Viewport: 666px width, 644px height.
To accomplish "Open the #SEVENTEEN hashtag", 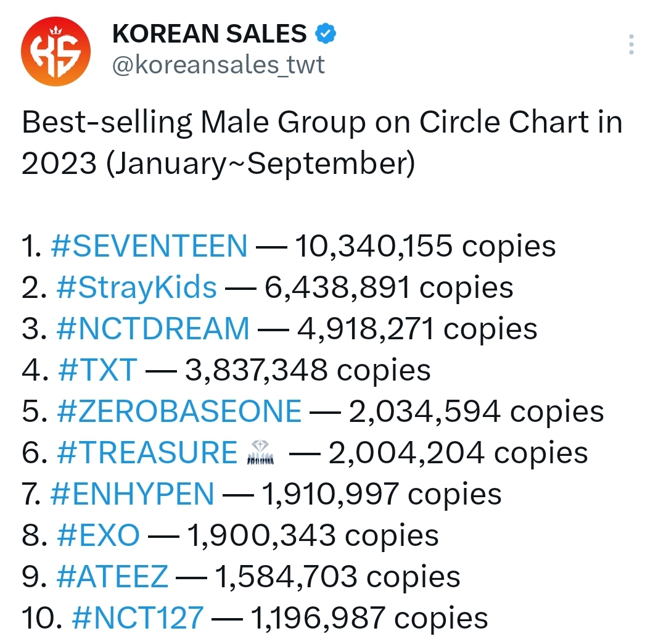I will [x=149, y=246].
